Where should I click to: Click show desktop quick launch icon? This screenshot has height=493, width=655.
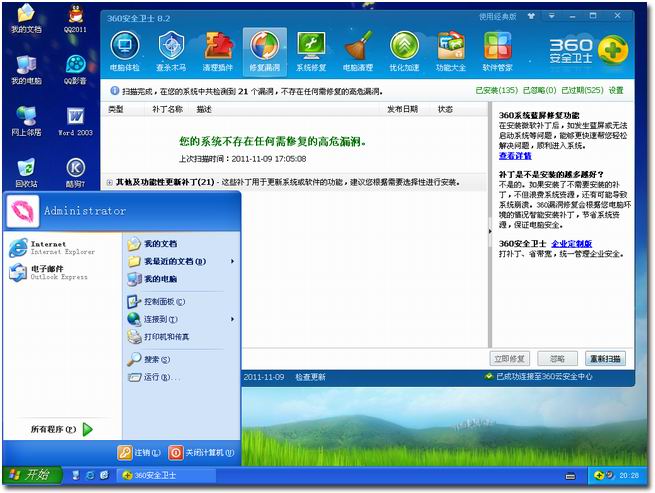(76, 475)
